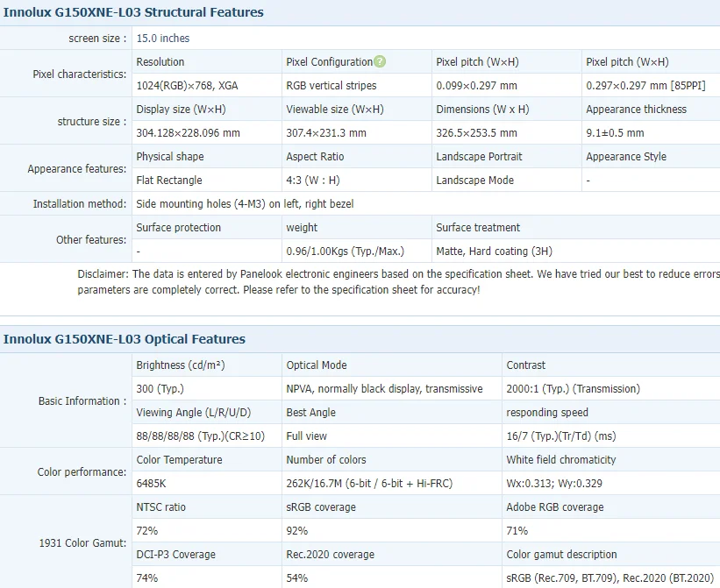Select the Structural Features section heading

coord(133,12)
